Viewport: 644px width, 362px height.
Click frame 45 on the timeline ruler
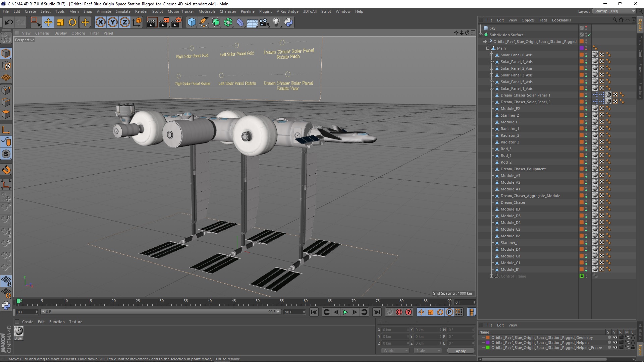pyautogui.click(x=233, y=301)
